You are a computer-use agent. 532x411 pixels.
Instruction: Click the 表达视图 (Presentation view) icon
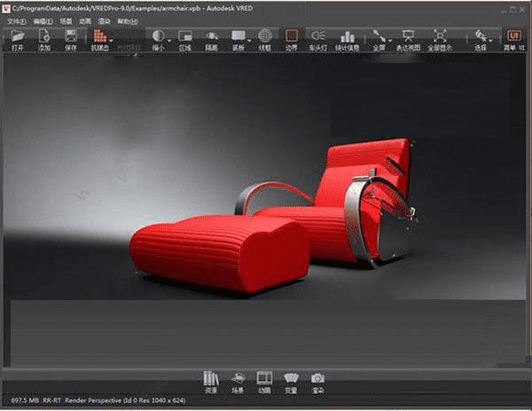[409, 37]
